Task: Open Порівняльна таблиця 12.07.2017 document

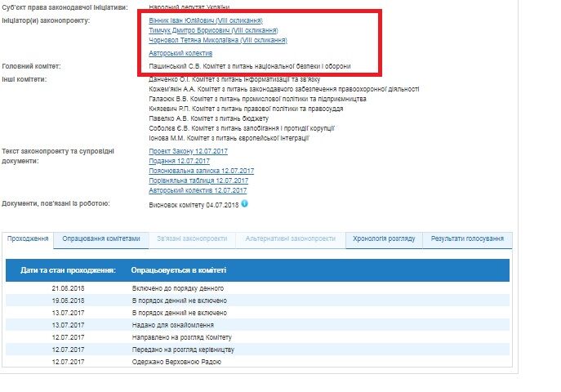Action: (198, 180)
